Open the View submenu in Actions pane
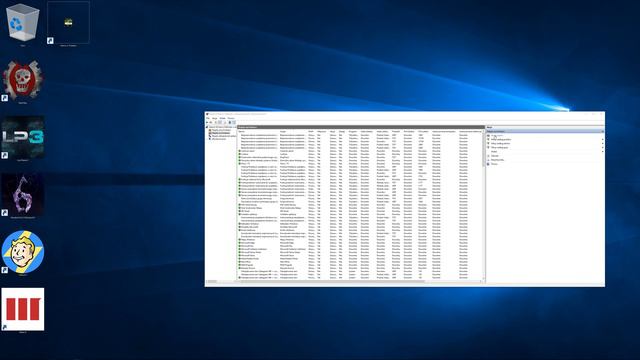Viewport: 640px width, 360px height. (545, 151)
